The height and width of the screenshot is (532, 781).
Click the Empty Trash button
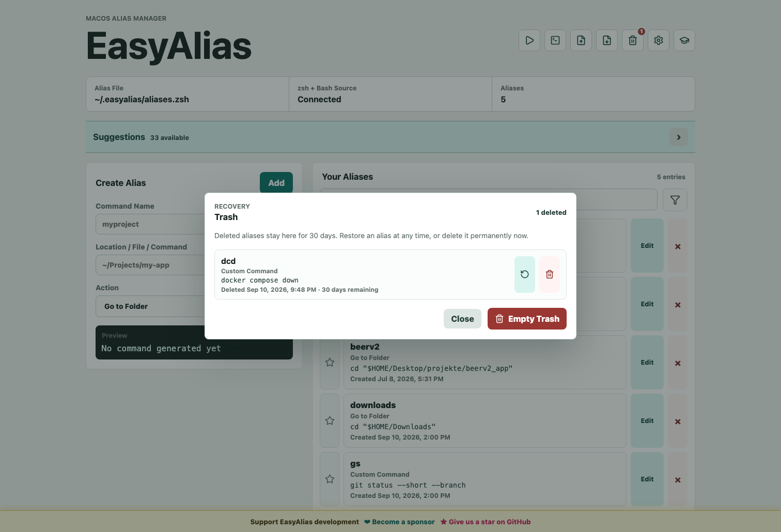point(527,319)
